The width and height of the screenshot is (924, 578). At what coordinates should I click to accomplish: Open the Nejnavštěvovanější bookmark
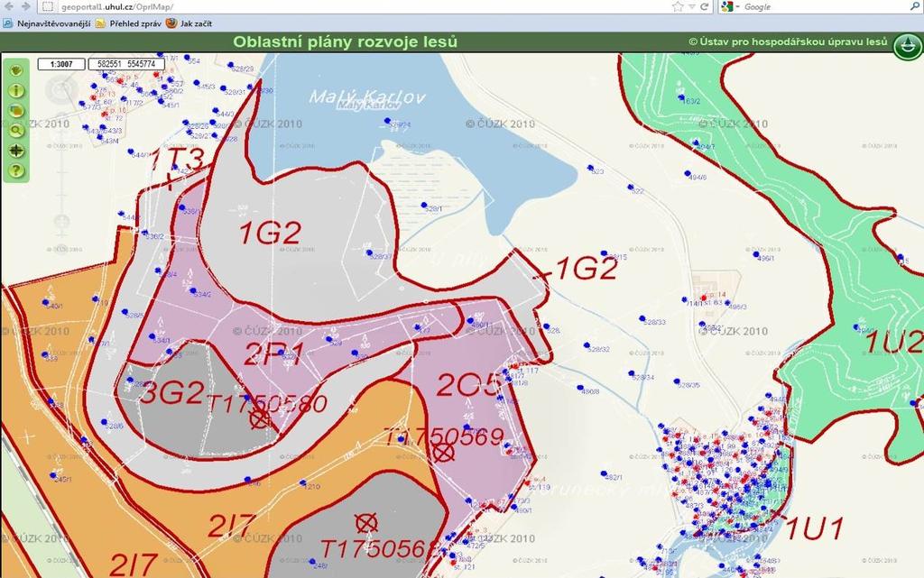coord(47,23)
